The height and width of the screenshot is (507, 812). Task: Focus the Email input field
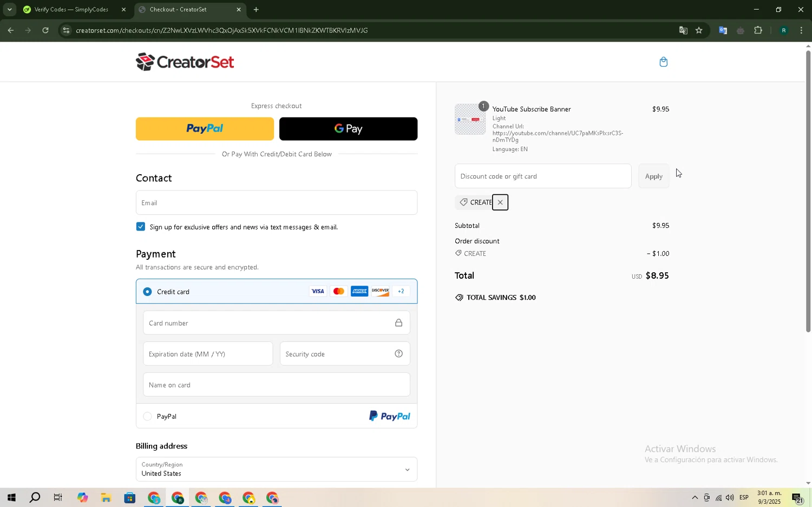tap(277, 202)
